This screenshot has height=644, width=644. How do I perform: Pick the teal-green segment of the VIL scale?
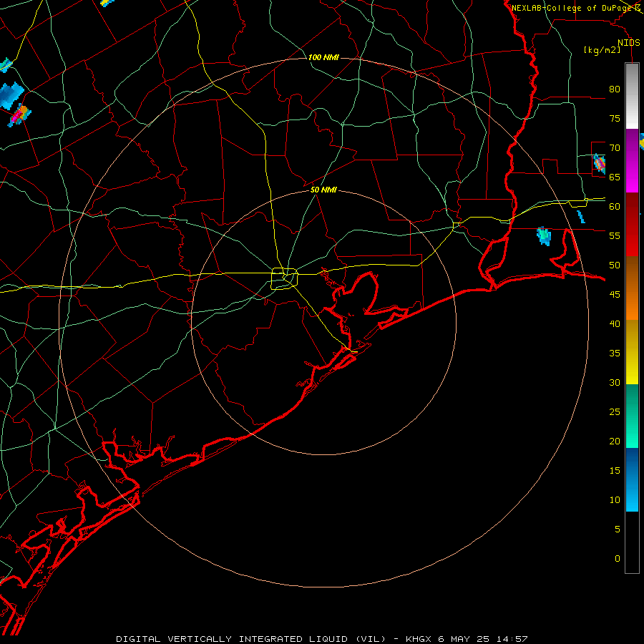pos(632,416)
